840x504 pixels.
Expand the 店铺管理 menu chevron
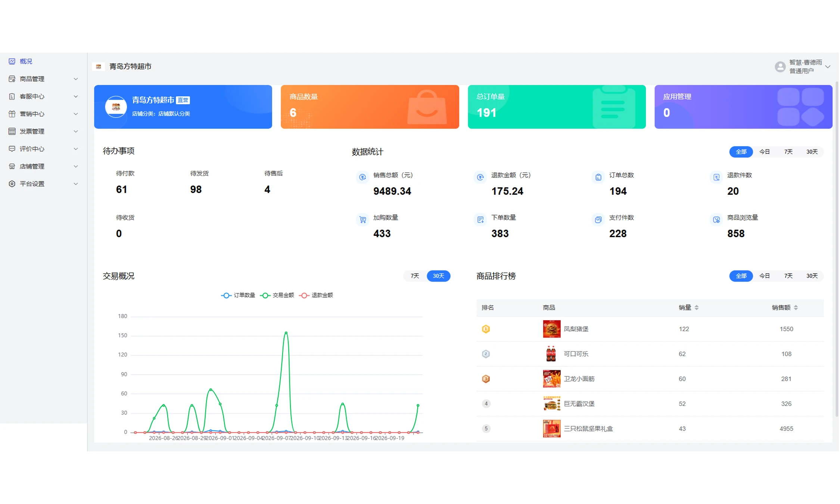[76, 167]
